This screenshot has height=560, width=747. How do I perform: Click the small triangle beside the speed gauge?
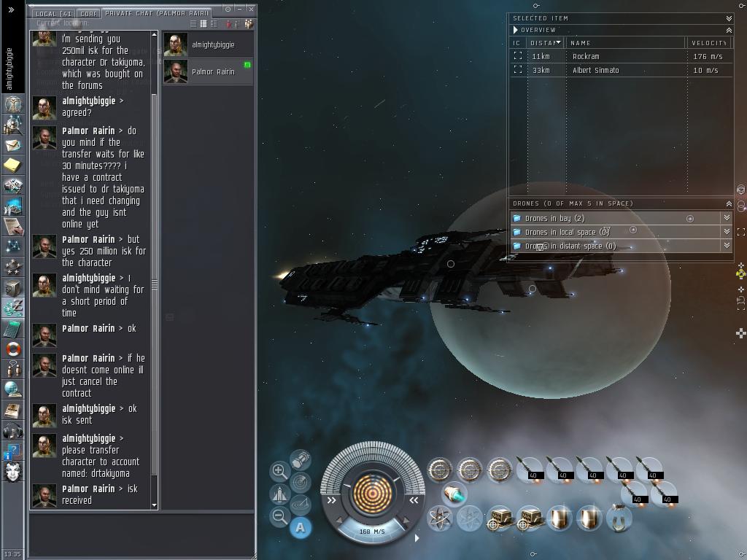417,538
